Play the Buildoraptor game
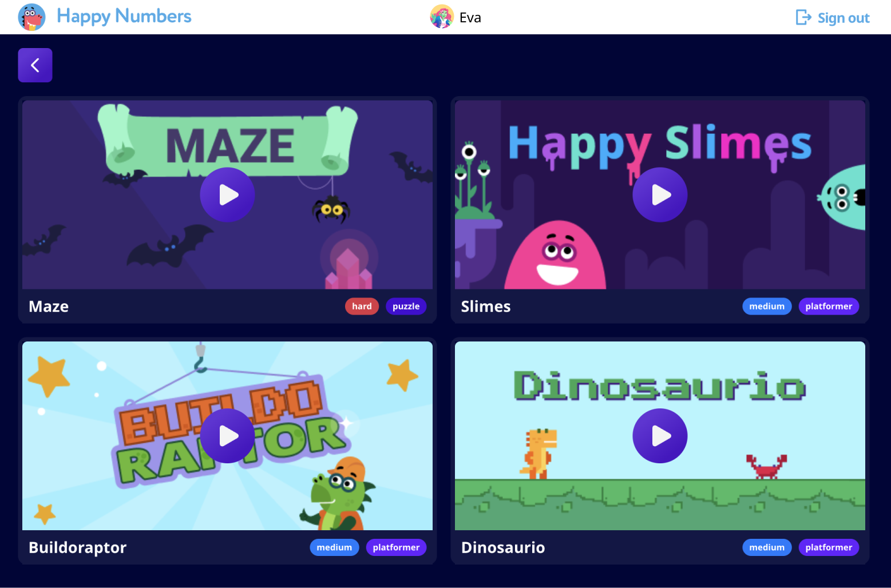This screenshot has width=891, height=588. 227,436
